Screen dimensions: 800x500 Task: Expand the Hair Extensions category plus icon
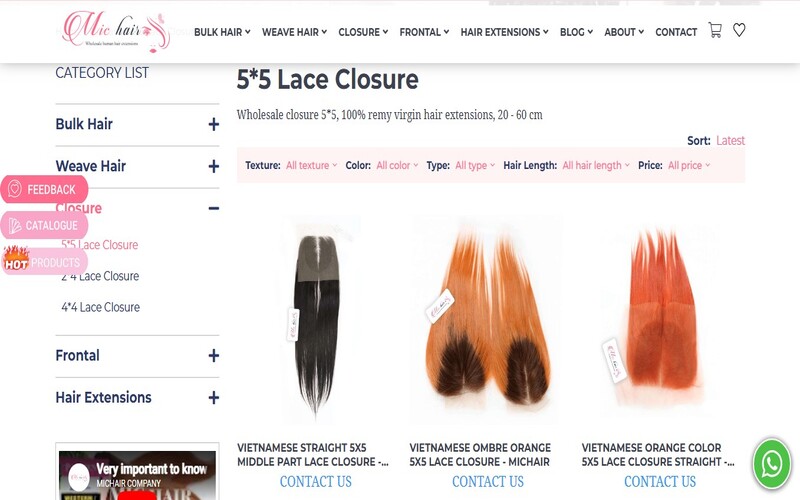tap(214, 397)
